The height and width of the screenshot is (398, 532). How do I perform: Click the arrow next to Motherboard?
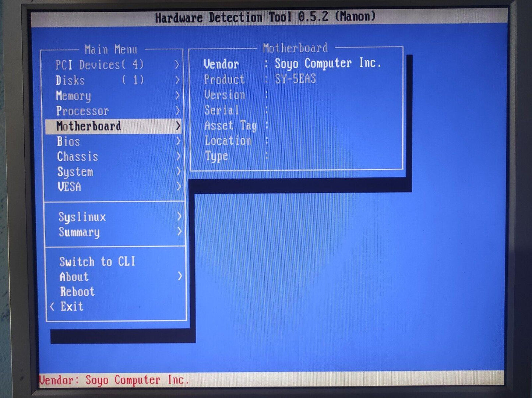(x=178, y=126)
